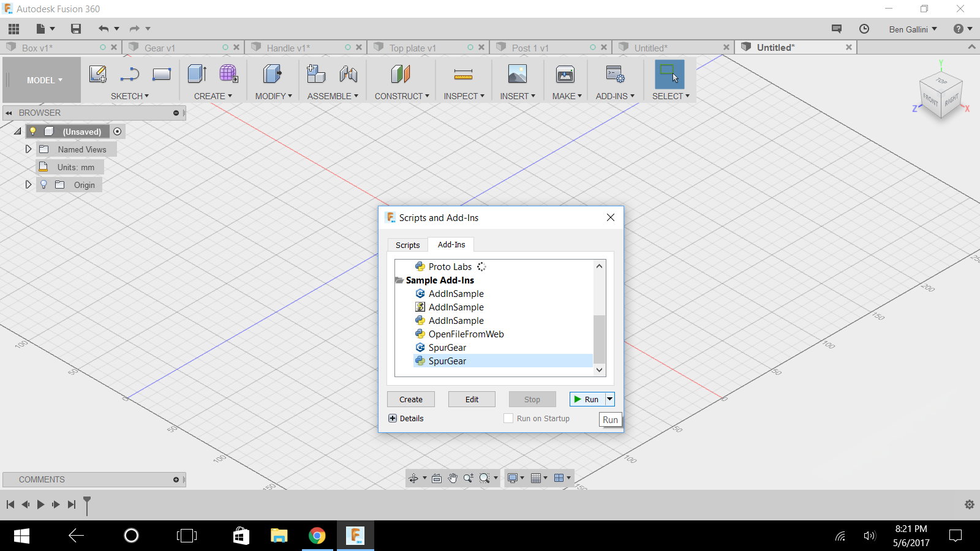980x551 pixels.
Task: Open the data panel grid icon
Action: click(x=13, y=29)
